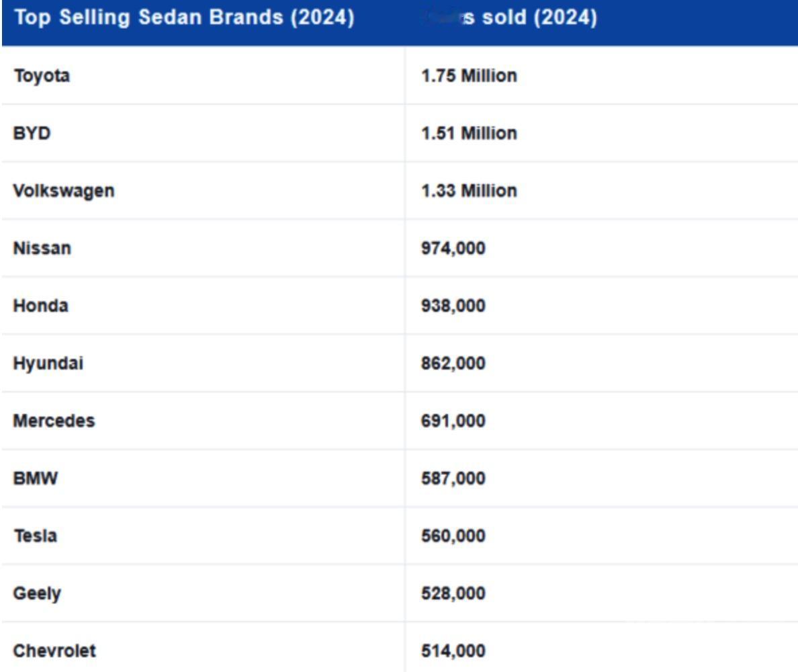Select the 'Top Selling Sedan Brands (2024)' header
The height and width of the screenshot is (672, 798).
[184, 18]
